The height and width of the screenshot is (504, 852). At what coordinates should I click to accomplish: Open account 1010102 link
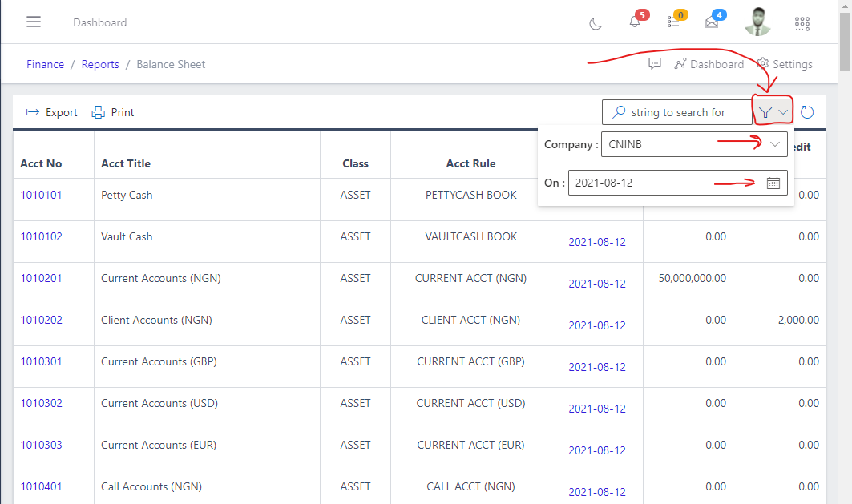pyautogui.click(x=42, y=237)
